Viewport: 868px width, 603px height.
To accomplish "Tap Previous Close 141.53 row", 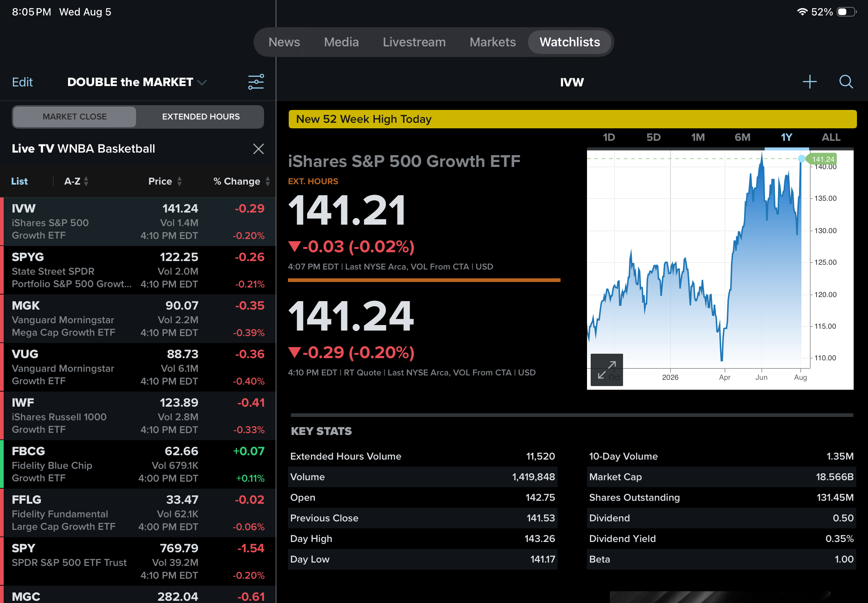I will click(423, 518).
